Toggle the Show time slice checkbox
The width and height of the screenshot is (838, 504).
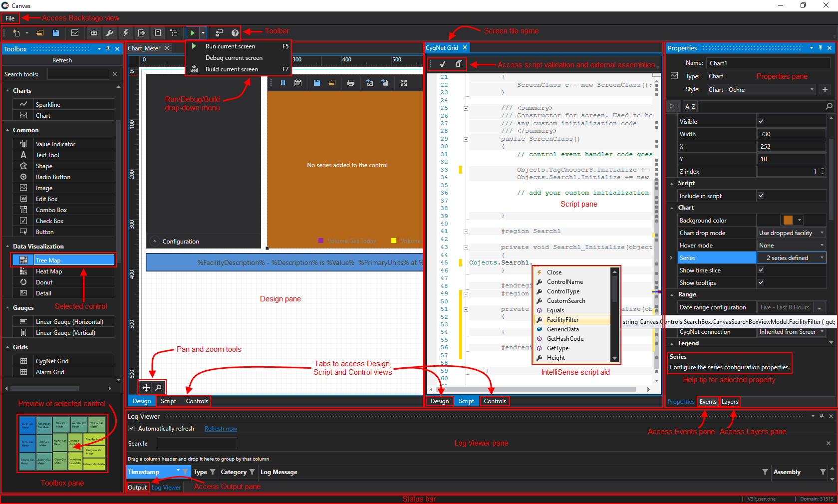pos(761,270)
